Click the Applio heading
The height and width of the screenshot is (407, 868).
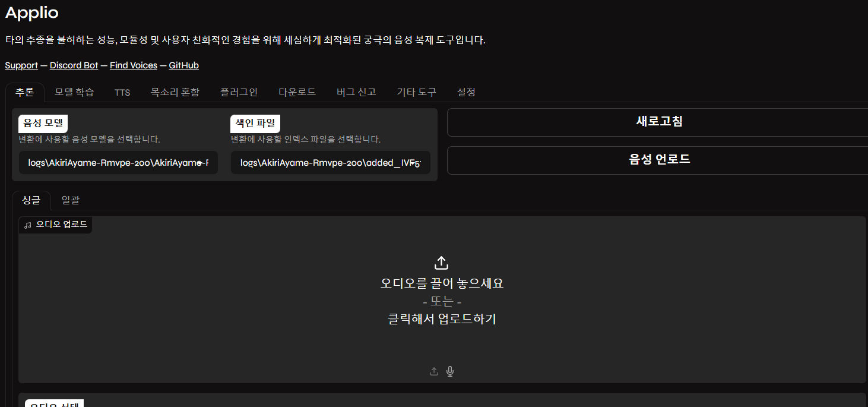pos(32,12)
